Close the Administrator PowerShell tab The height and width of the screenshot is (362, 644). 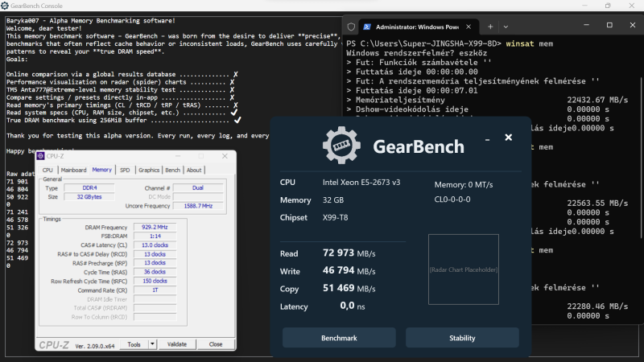(x=469, y=27)
